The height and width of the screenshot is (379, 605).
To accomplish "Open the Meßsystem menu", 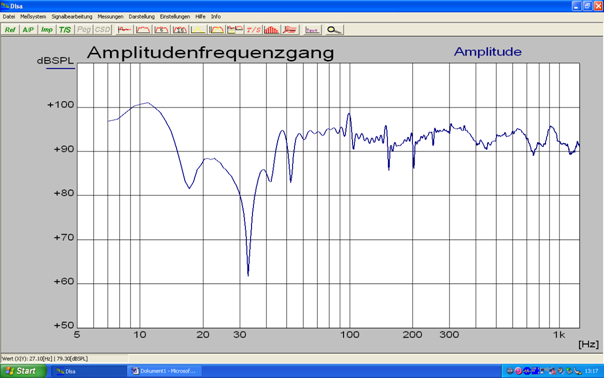I will point(33,17).
